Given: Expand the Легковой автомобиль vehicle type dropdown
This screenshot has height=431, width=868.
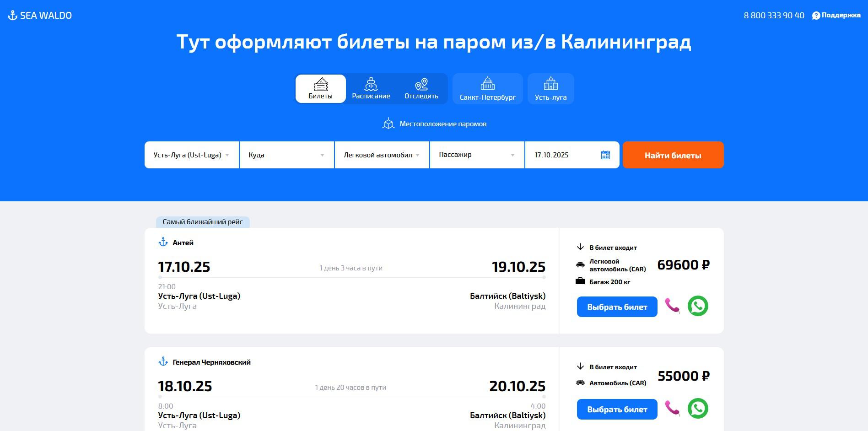Looking at the screenshot, I should point(382,155).
